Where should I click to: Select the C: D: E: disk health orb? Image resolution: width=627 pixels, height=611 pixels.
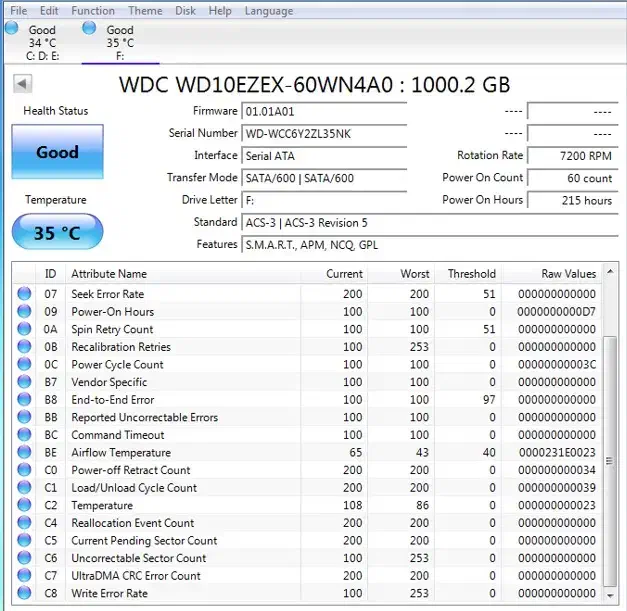pyautogui.click(x=12, y=29)
